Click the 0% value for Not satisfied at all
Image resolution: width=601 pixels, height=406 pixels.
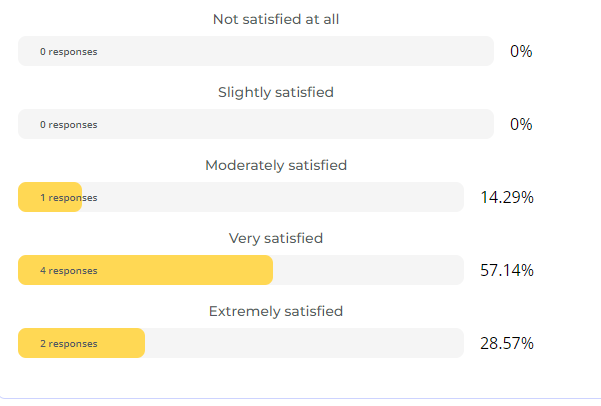click(x=521, y=51)
